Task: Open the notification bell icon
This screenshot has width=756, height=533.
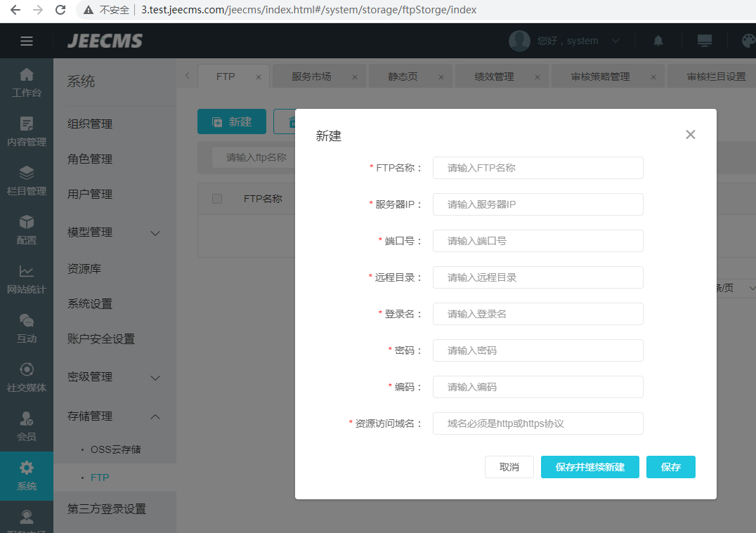Action: [x=658, y=41]
